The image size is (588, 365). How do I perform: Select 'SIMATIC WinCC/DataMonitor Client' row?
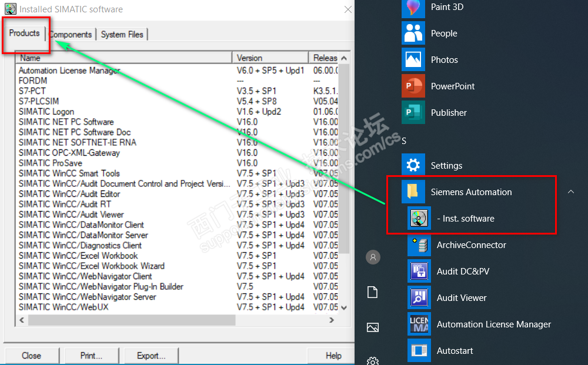pos(178,225)
